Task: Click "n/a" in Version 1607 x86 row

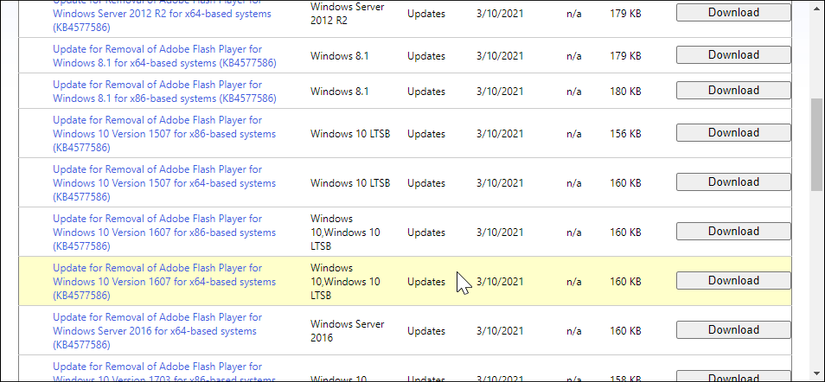Action: pyautogui.click(x=574, y=233)
